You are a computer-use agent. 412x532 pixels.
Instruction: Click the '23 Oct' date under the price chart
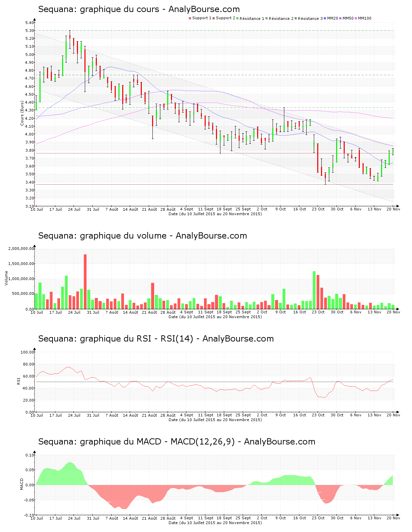click(x=318, y=209)
